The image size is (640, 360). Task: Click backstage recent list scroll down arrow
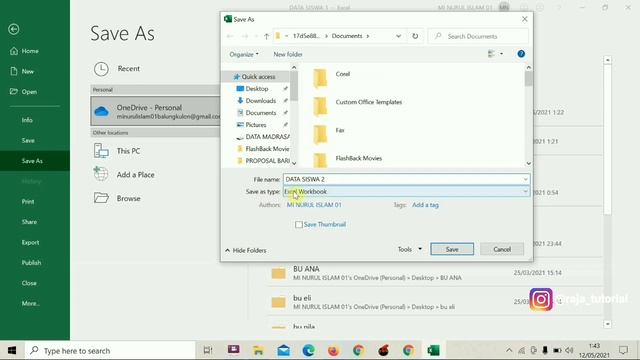pos(607,324)
